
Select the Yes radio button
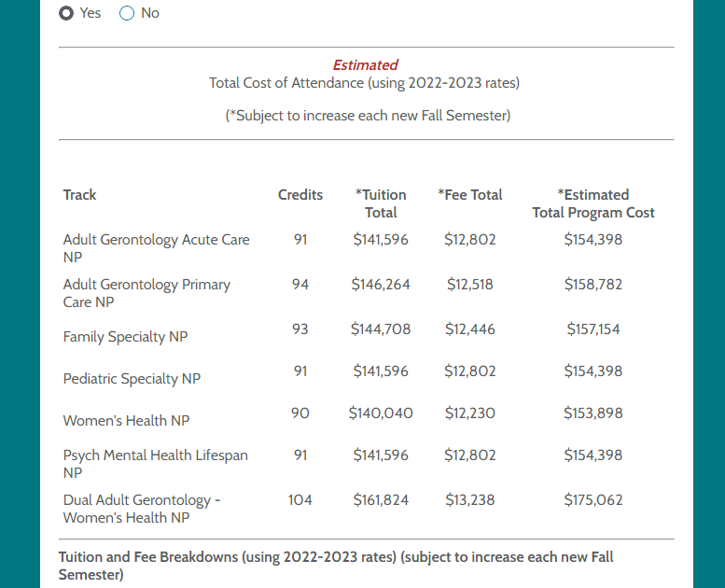click(66, 13)
